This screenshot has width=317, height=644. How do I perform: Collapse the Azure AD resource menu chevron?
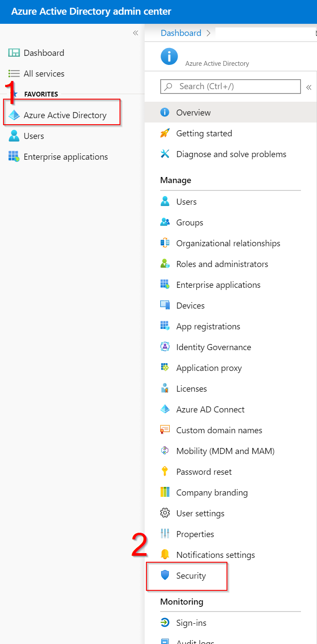tap(309, 87)
